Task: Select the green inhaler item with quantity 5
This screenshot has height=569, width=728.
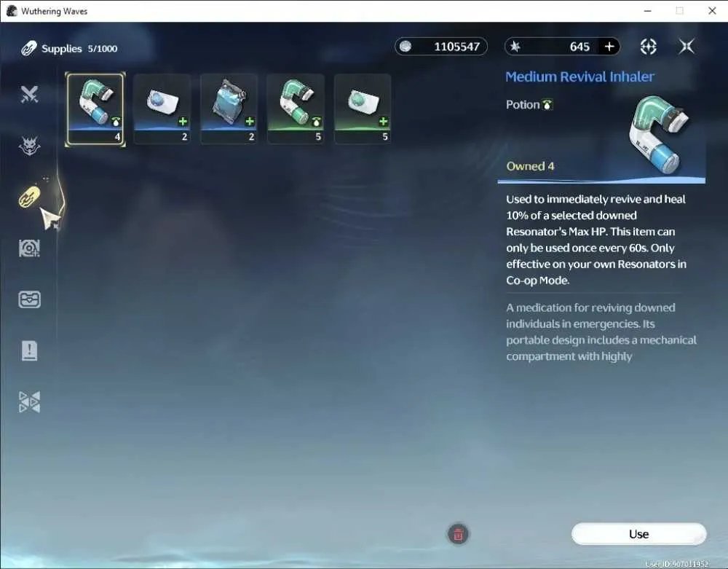Action: coord(296,109)
